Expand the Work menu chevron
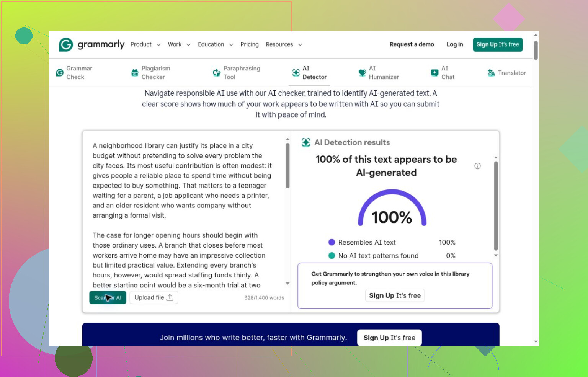This screenshot has width=588, height=377. tap(188, 45)
